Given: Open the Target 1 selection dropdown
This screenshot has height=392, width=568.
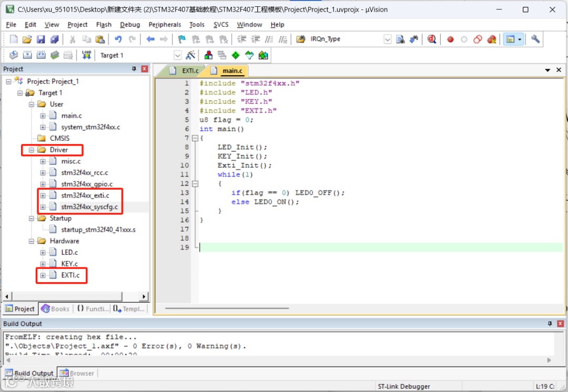Looking at the screenshot, I should point(178,55).
